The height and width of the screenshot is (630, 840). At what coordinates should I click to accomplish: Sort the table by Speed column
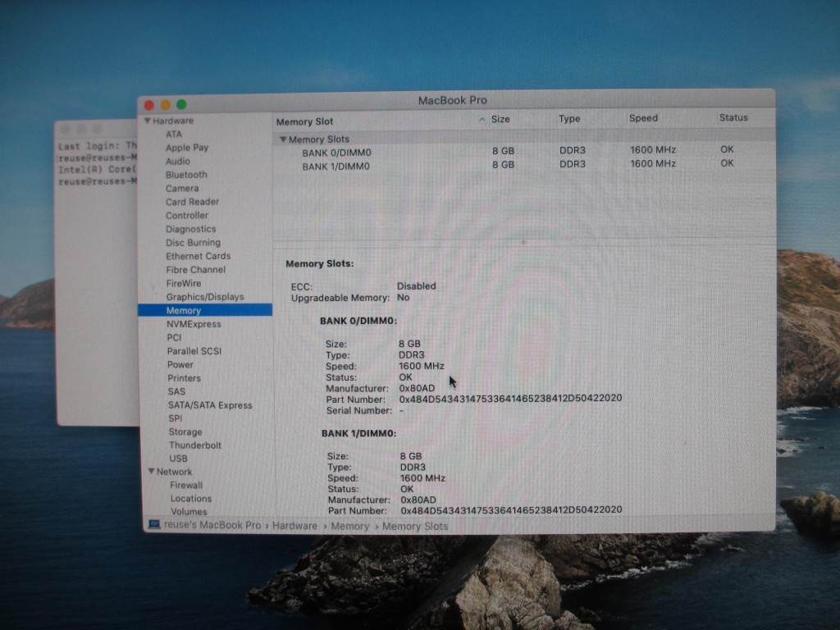[643, 118]
